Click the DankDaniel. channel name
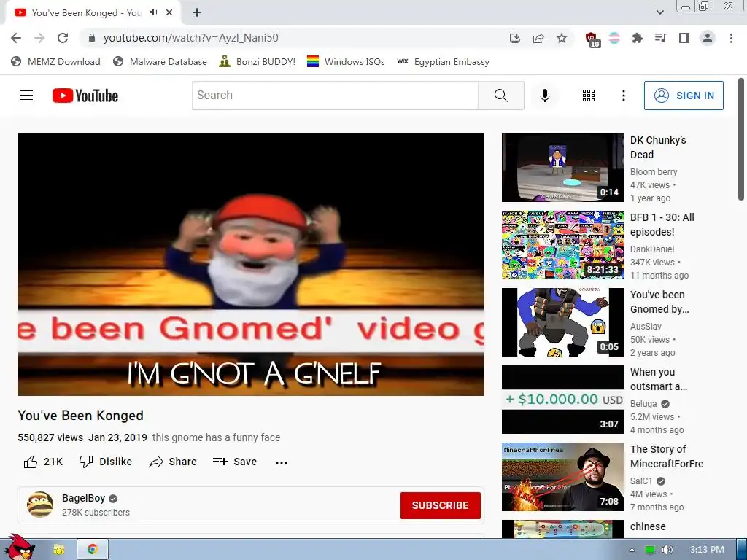The image size is (747, 560). (x=653, y=249)
